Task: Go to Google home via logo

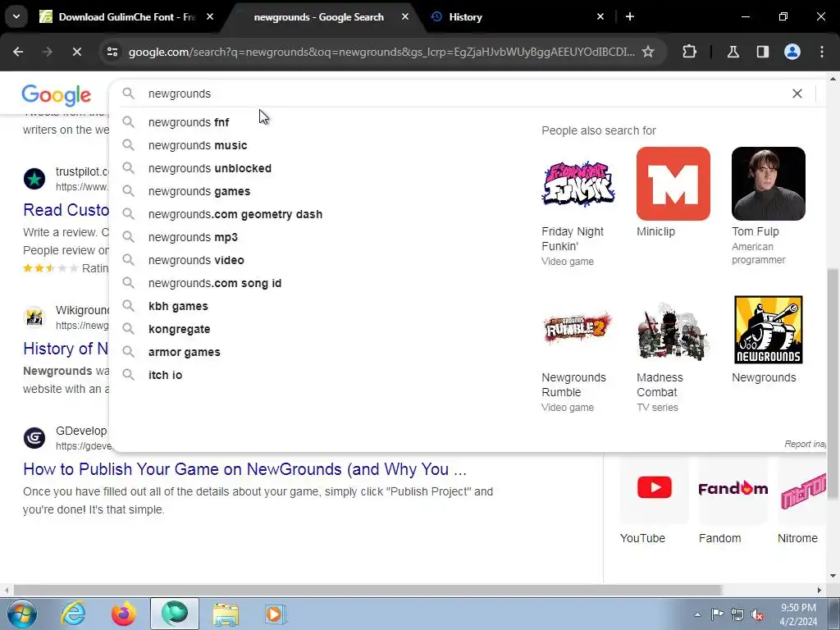Action: point(57,95)
